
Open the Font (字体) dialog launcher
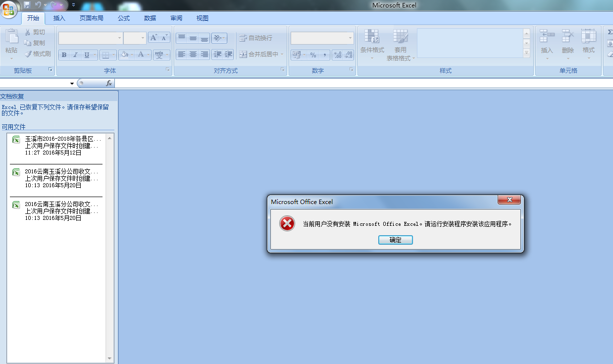(x=168, y=70)
